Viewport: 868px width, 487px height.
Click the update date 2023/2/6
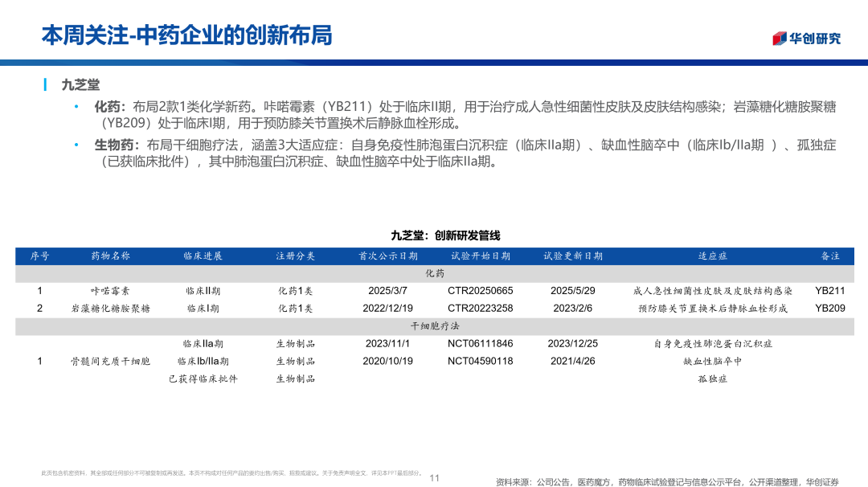tap(573, 309)
